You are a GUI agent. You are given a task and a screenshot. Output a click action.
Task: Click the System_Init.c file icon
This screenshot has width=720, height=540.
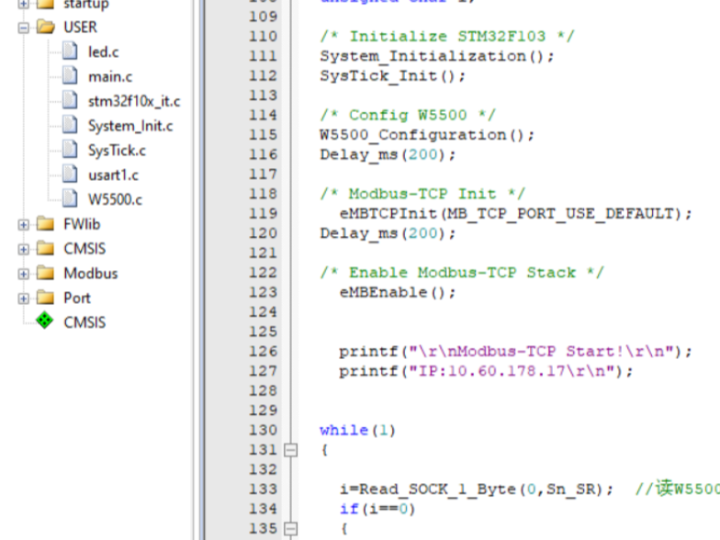coord(70,125)
